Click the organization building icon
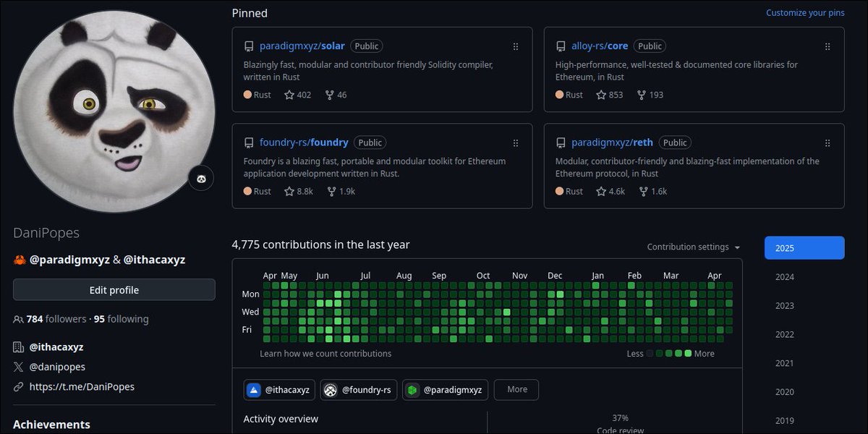 pos(18,347)
